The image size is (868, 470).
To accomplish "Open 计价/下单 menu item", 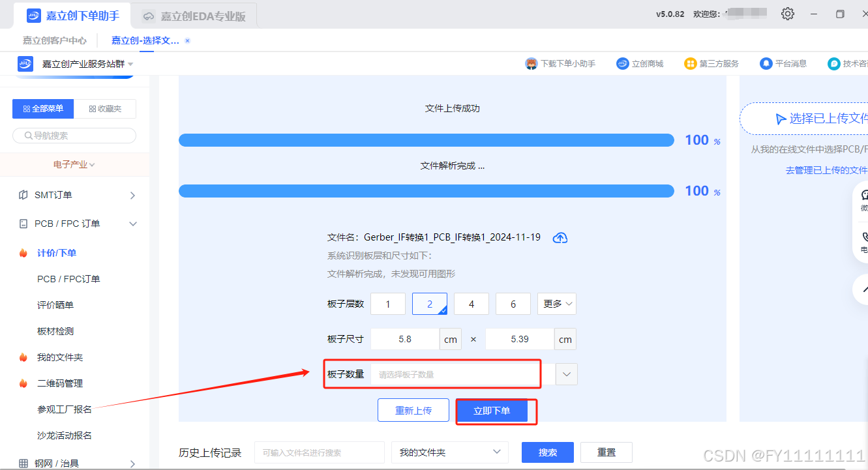I will [x=57, y=253].
